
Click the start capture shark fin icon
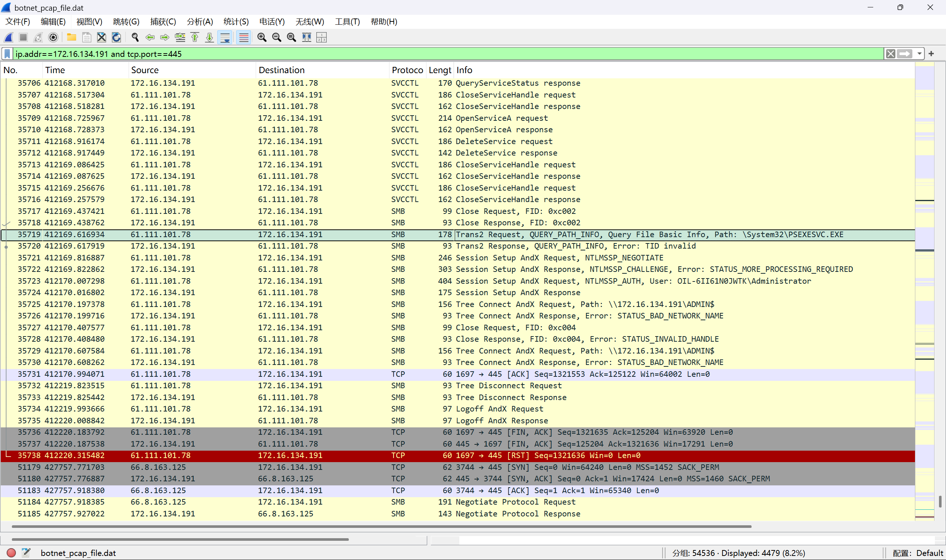8,37
